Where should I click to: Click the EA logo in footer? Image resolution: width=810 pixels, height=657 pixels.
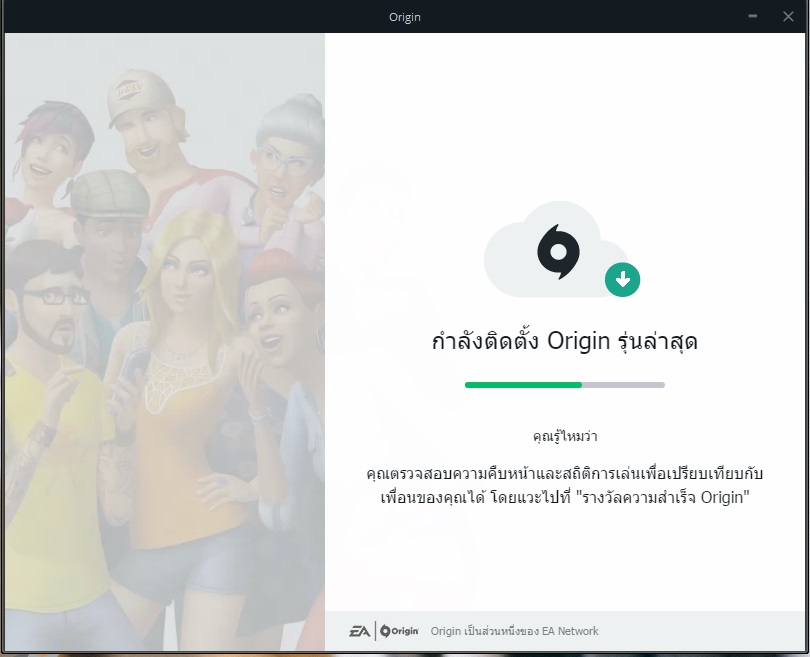point(360,631)
